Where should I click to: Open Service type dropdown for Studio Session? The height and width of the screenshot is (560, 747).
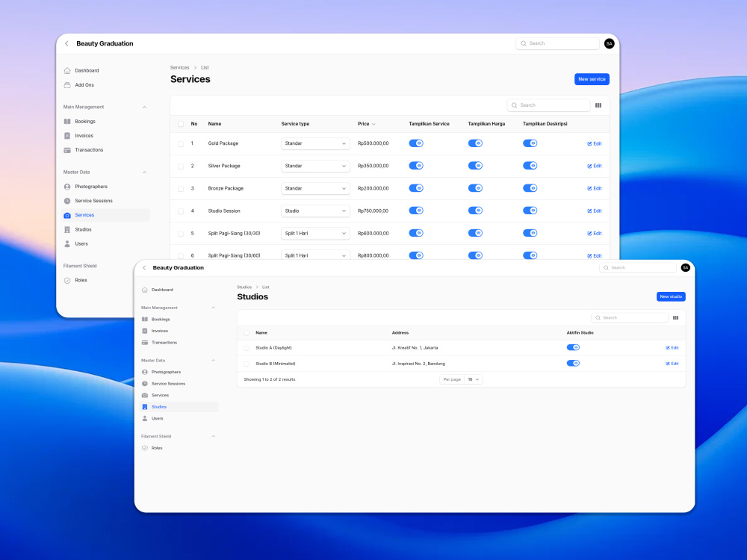(x=315, y=211)
